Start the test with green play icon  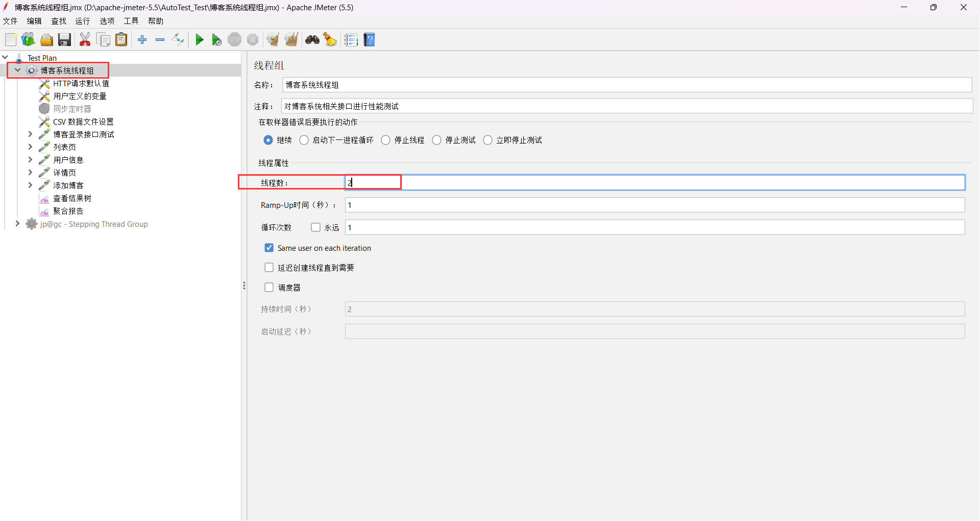tap(200, 40)
